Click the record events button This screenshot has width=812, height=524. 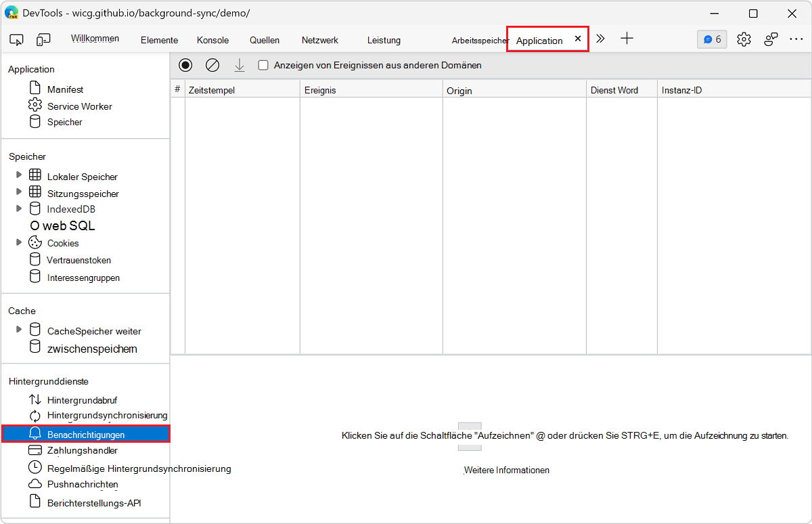(x=185, y=65)
